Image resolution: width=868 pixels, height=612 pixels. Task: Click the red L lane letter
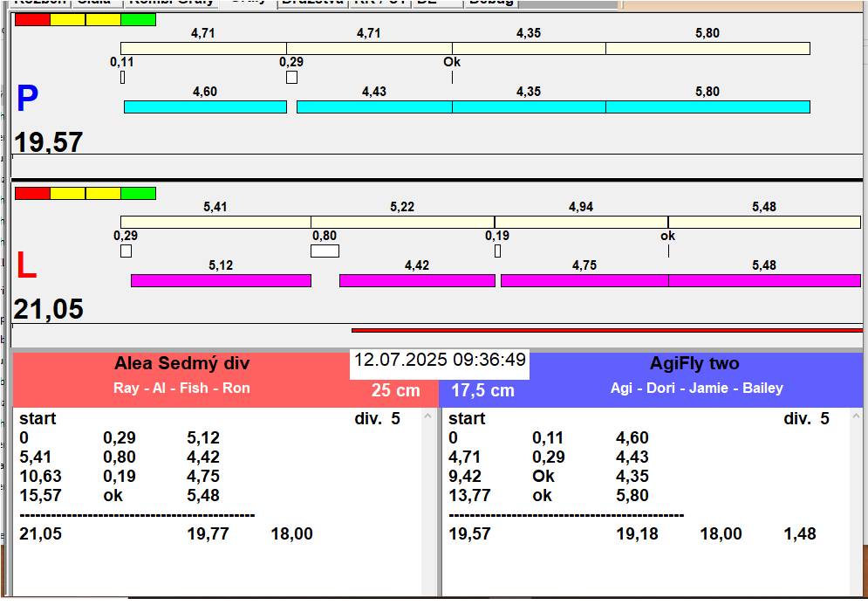pyautogui.click(x=26, y=266)
